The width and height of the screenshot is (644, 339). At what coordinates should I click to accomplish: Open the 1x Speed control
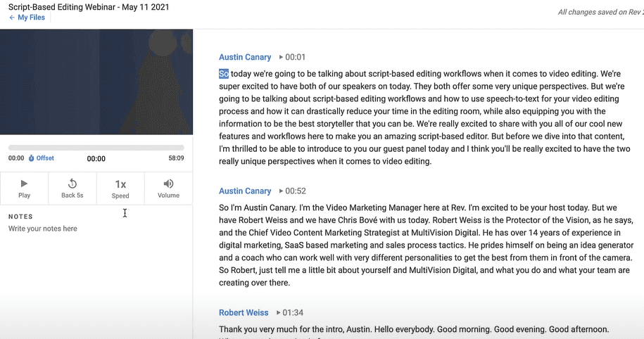click(120, 184)
